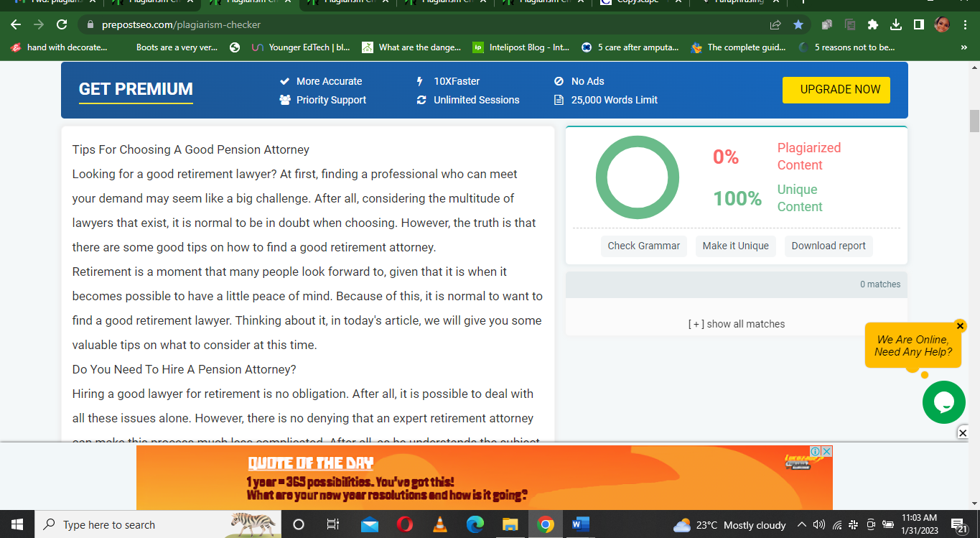The height and width of the screenshot is (538, 980).
Task: Bookmark this page with the star icon
Action: pyautogui.click(x=798, y=24)
